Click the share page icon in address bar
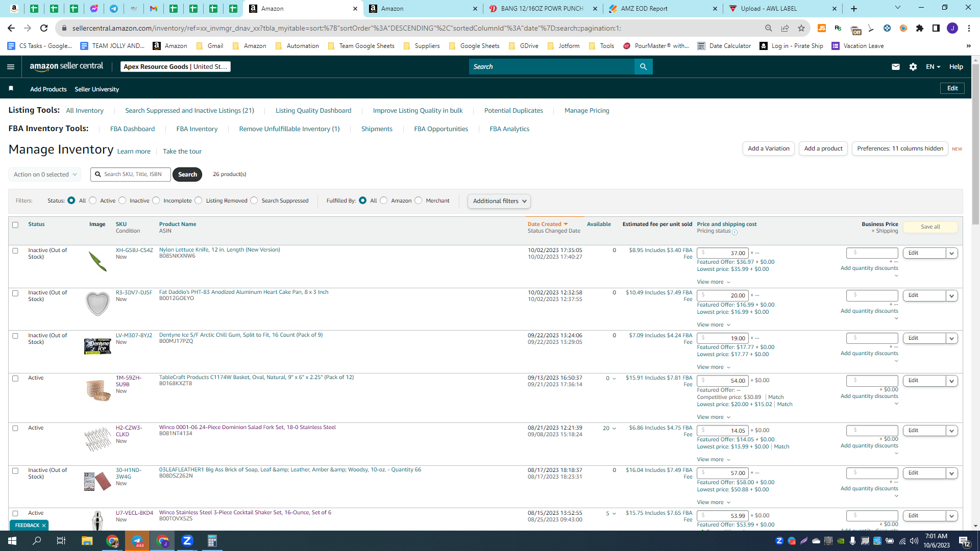 click(x=785, y=28)
